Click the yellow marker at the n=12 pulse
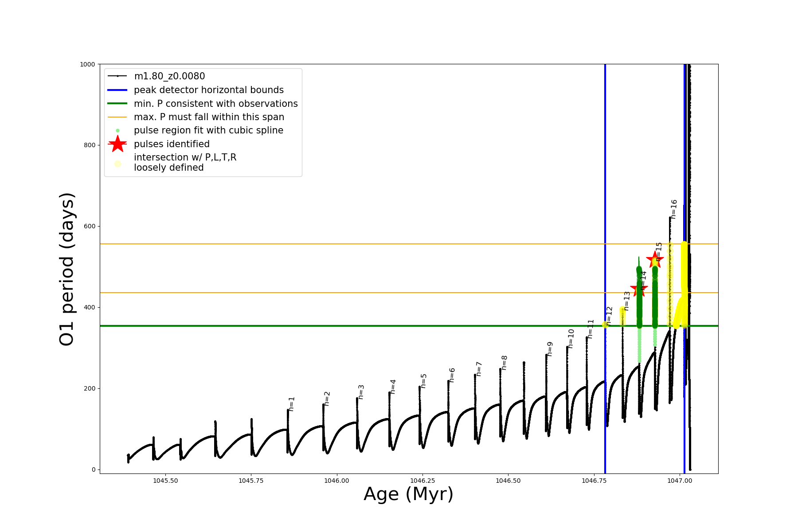798x532 pixels. click(x=605, y=325)
